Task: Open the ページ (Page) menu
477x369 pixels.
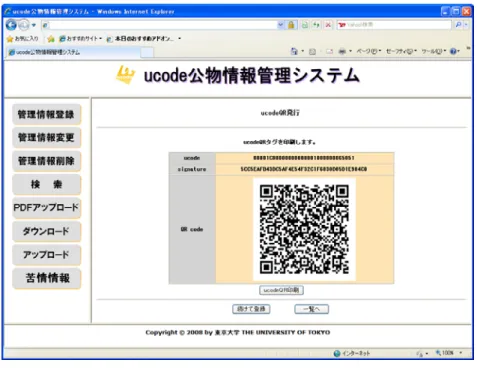Action: [x=369, y=51]
